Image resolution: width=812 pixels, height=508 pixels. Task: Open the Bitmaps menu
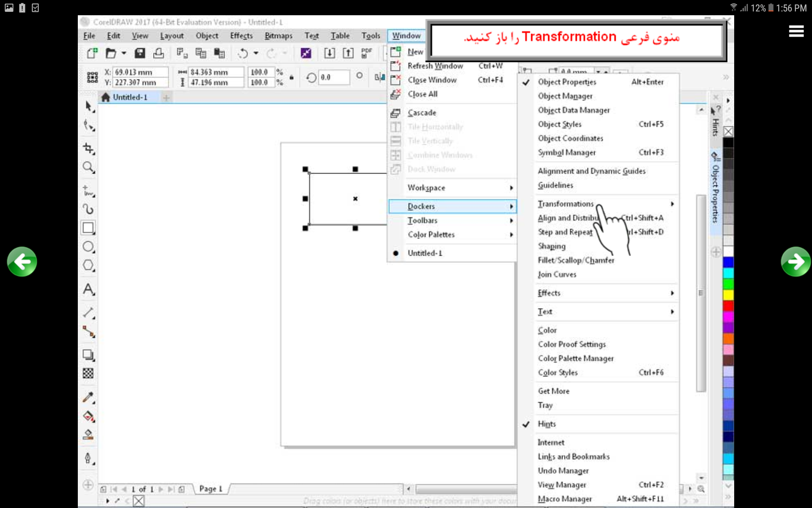(x=278, y=36)
